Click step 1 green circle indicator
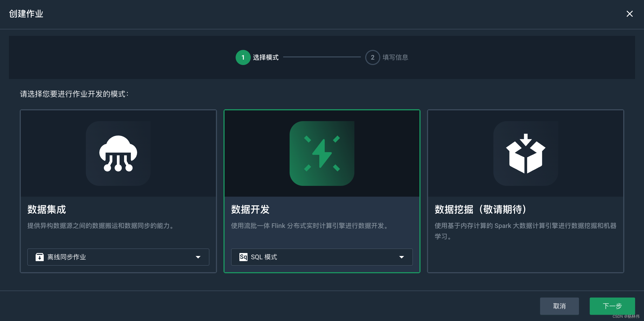 [243, 57]
